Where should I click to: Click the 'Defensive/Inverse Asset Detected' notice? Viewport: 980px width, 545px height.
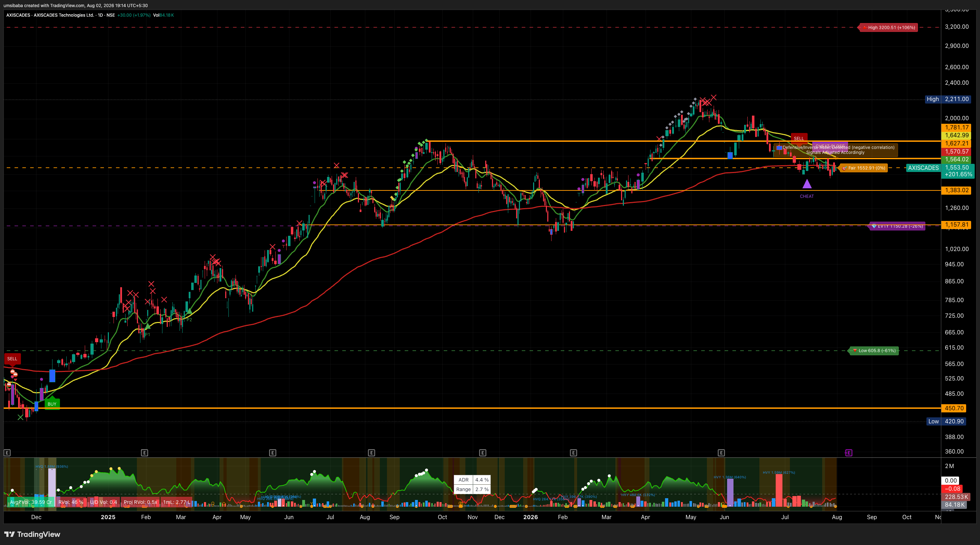point(836,150)
